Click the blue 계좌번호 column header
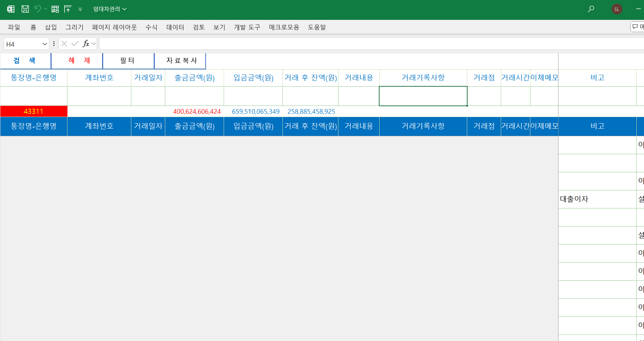The width and height of the screenshot is (644, 341). point(99,126)
